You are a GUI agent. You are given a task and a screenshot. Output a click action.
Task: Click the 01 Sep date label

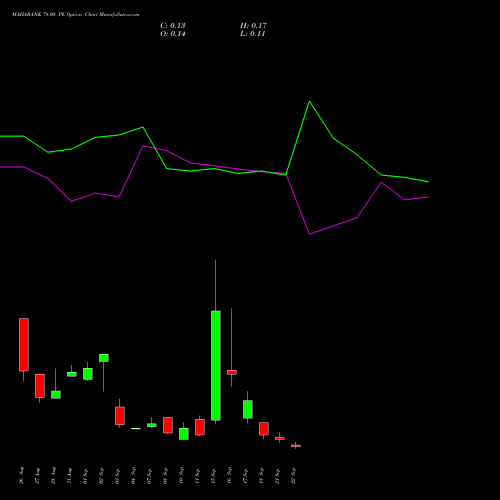tap(86, 475)
